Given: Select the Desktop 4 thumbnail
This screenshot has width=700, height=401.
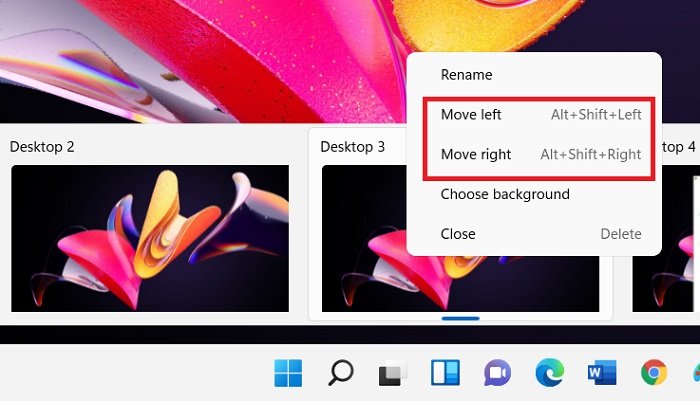Looking at the screenshot, I should coord(666,238).
